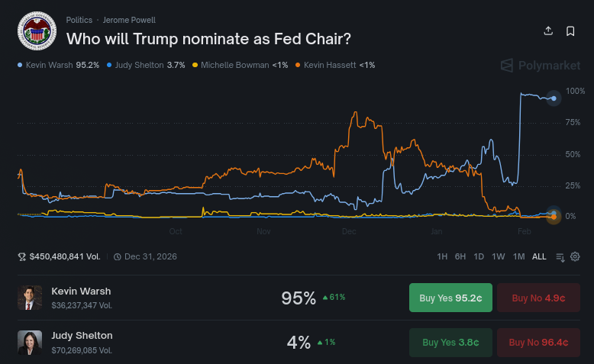The height and width of the screenshot is (364, 594).
Task: Select the 6H time range
Action: [x=460, y=256]
